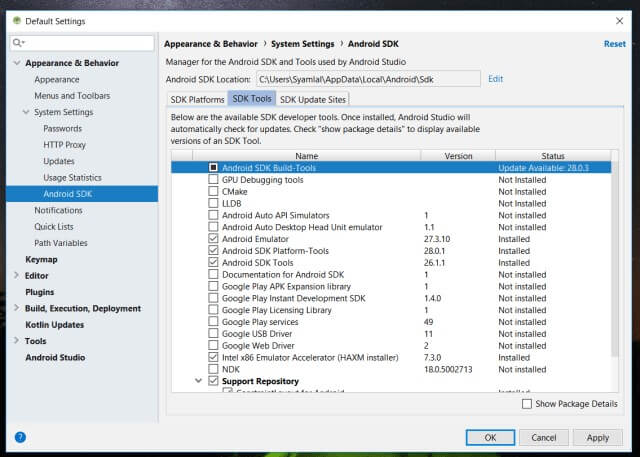Toggle the Android SDK Build-Tools checkbox

(x=213, y=168)
